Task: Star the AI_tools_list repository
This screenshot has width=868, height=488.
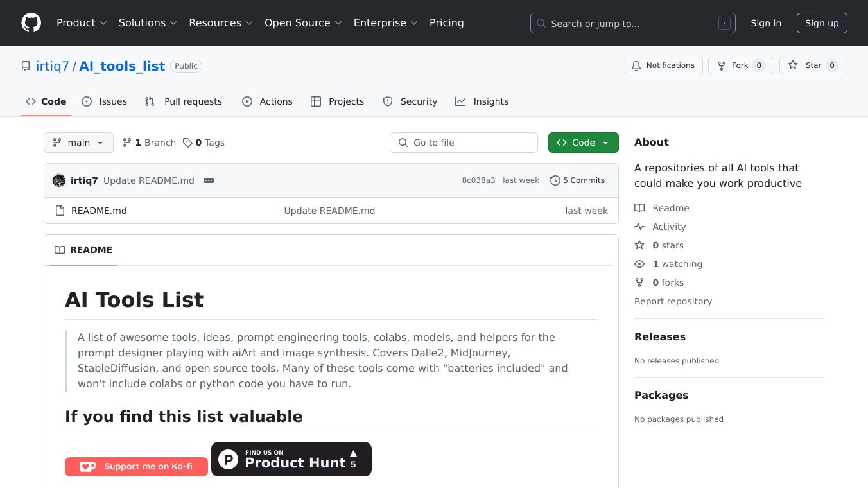Action: coord(813,65)
